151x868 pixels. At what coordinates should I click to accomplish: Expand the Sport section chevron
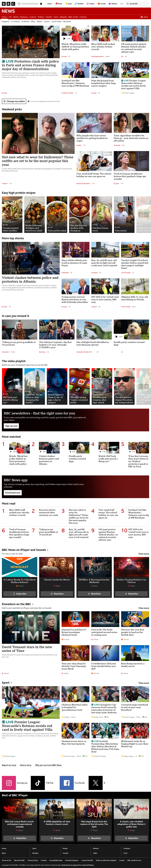point(11,683)
